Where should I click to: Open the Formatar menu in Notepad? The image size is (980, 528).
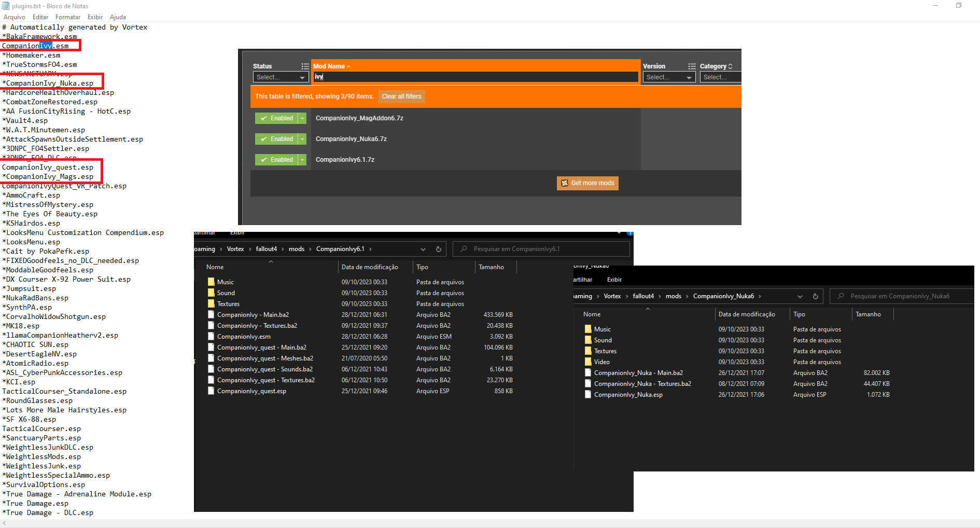(x=67, y=17)
